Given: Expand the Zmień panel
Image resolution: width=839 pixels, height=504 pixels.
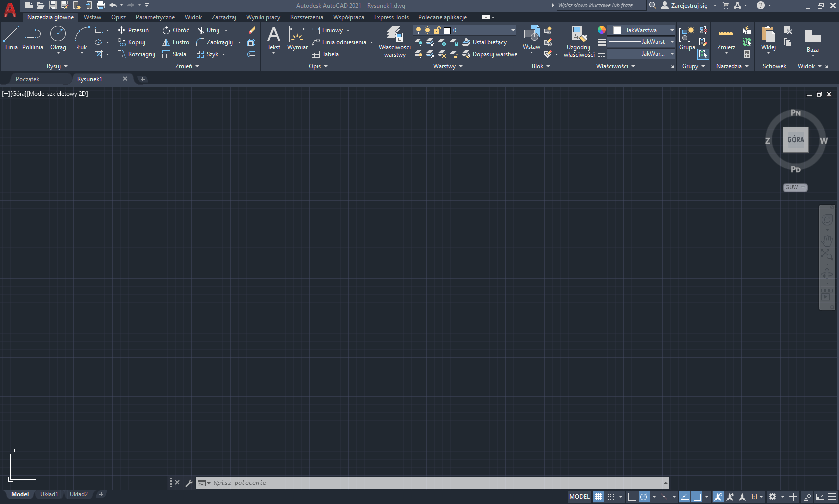Looking at the screenshot, I should tap(187, 66).
